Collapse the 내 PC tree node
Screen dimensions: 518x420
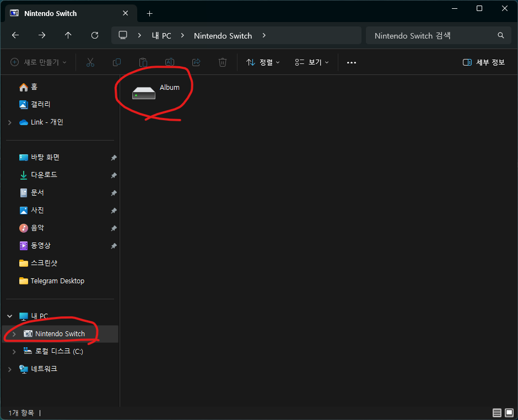click(x=9, y=316)
